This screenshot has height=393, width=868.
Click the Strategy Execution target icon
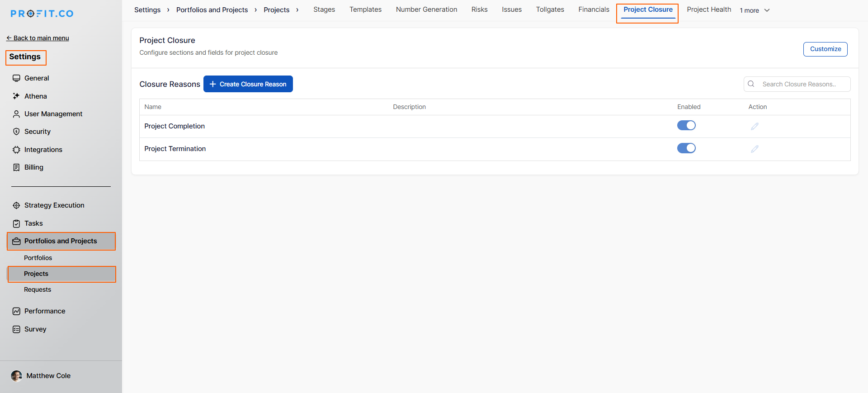tap(16, 205)
